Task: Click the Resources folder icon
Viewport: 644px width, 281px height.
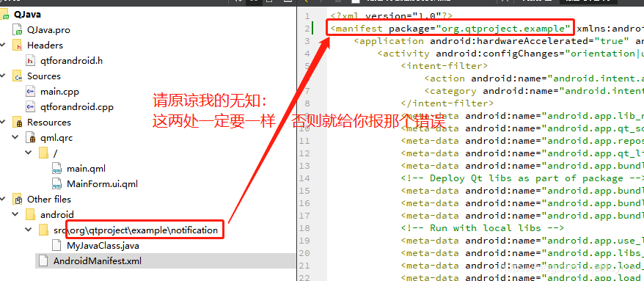Action: tap(18, 123)
